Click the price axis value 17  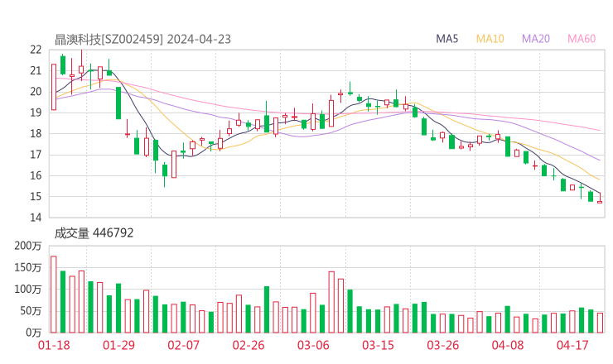[x=36, y=155]
